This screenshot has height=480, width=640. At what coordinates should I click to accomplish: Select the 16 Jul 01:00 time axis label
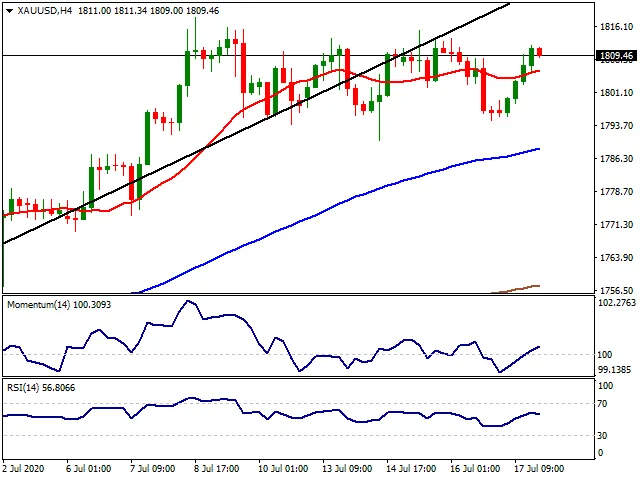tap(475, 469)
